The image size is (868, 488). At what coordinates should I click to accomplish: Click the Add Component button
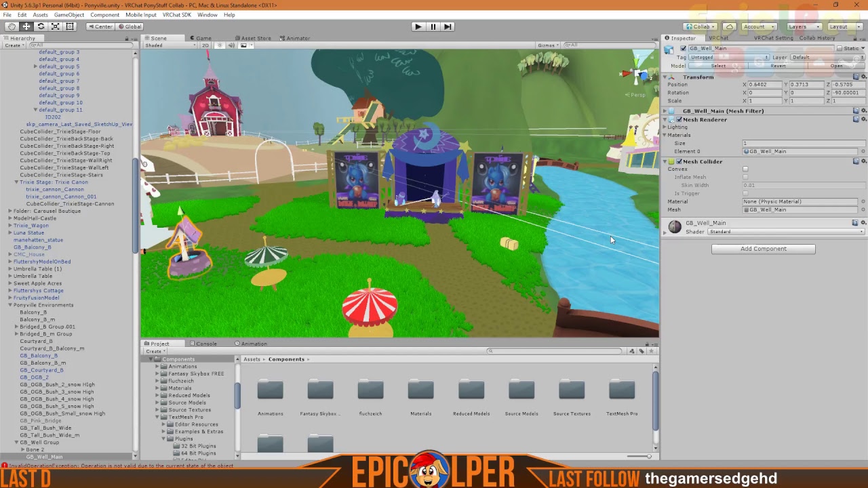[x=763, y=249]
